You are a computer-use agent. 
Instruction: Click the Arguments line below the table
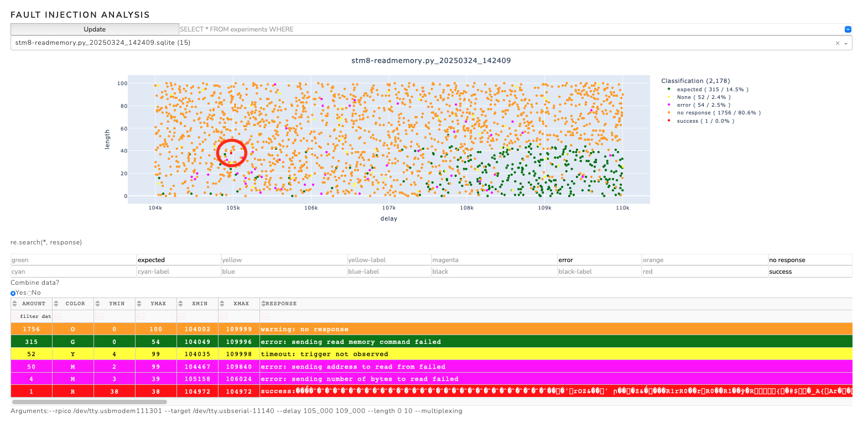[x=236, y=411]
